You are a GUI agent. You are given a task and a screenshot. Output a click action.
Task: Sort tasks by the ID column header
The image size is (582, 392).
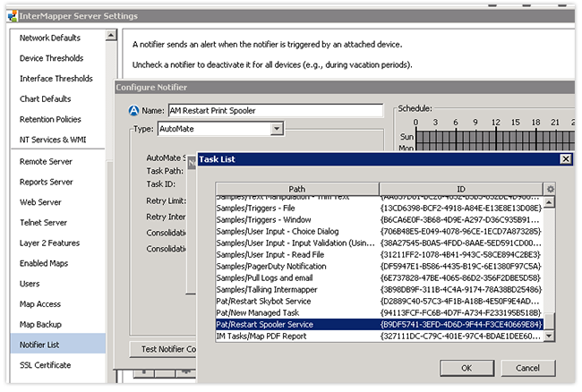tap(460, 189)
